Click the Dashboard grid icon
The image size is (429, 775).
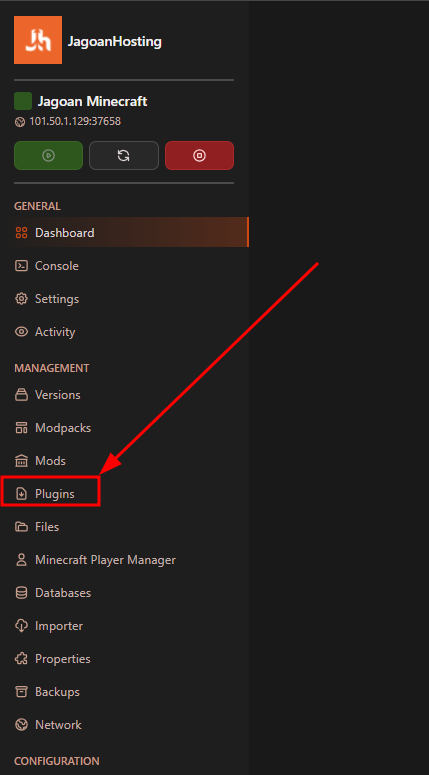21,233
